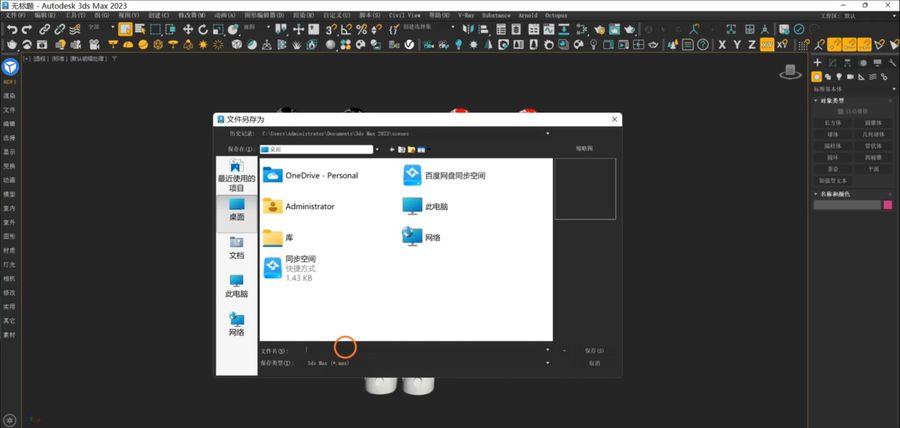Click the teapot render icon in top toolbar row
The image size is (900, 428).
point(630,29)
